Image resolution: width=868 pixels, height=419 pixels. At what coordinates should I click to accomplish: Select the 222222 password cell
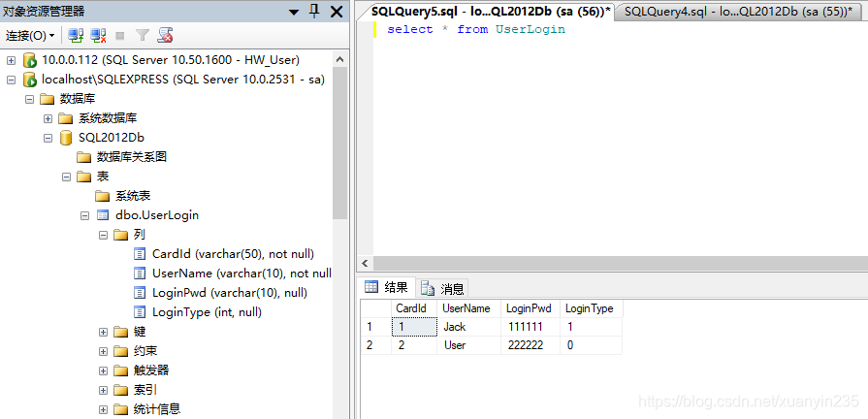coord(530,345)
